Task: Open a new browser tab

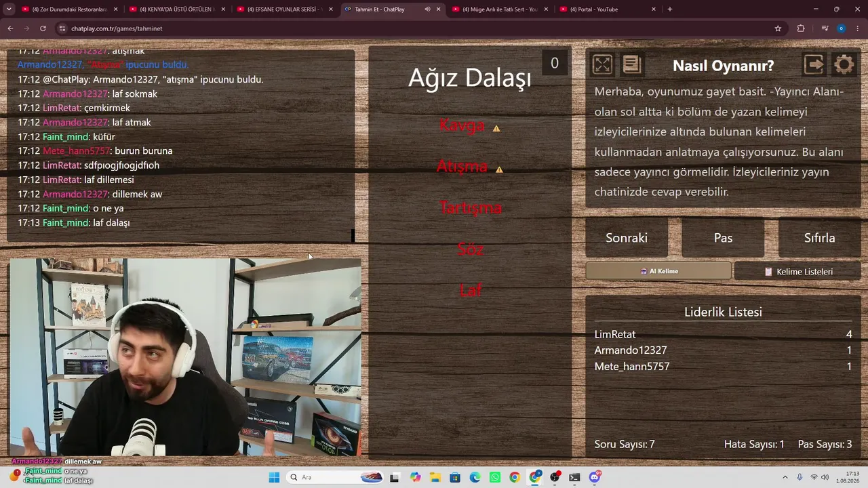Action: click(670, 9)
